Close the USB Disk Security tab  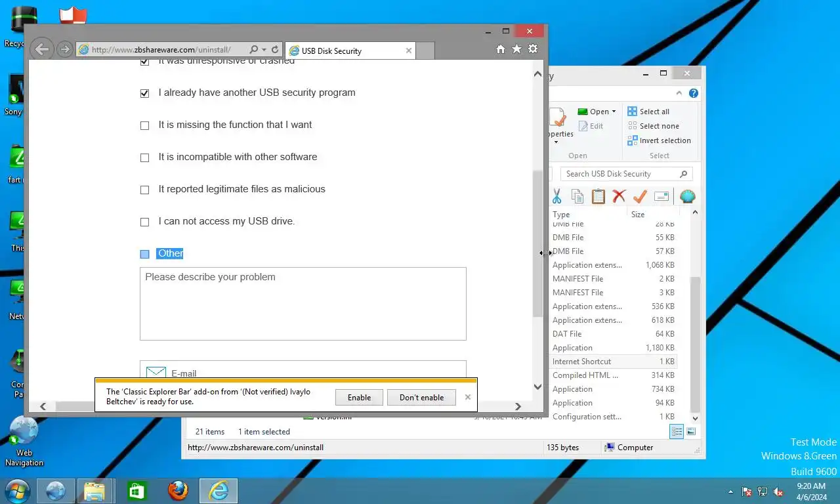(x=409, y=51)
